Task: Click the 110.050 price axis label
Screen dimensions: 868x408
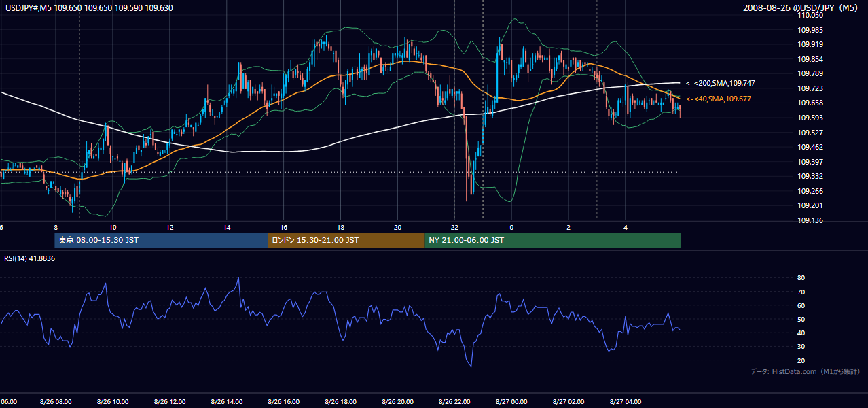Action: (x=810, y=15)
